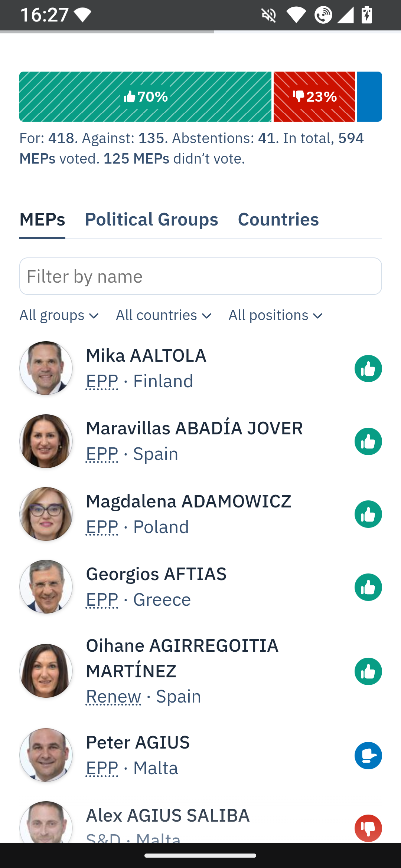Open the All positions dropdown
The width and height of the screenshot is (401, 868).
click(x=276, y=316)
